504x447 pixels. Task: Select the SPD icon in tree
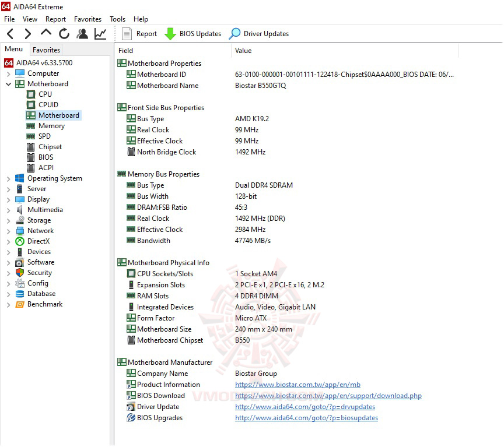point(31,136)
